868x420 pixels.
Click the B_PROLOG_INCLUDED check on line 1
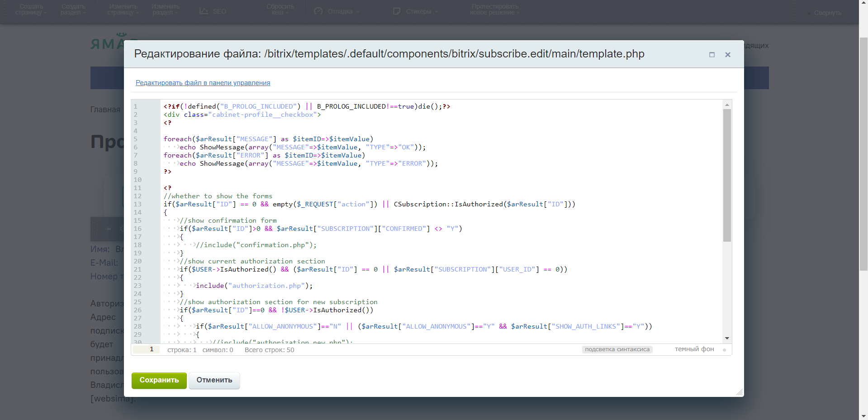coord(307,107)
